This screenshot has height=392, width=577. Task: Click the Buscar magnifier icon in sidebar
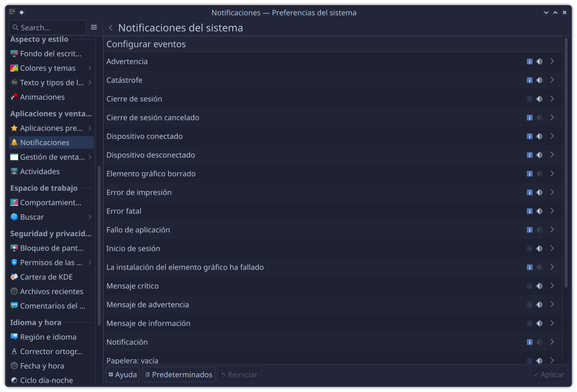tap(14, 217)
